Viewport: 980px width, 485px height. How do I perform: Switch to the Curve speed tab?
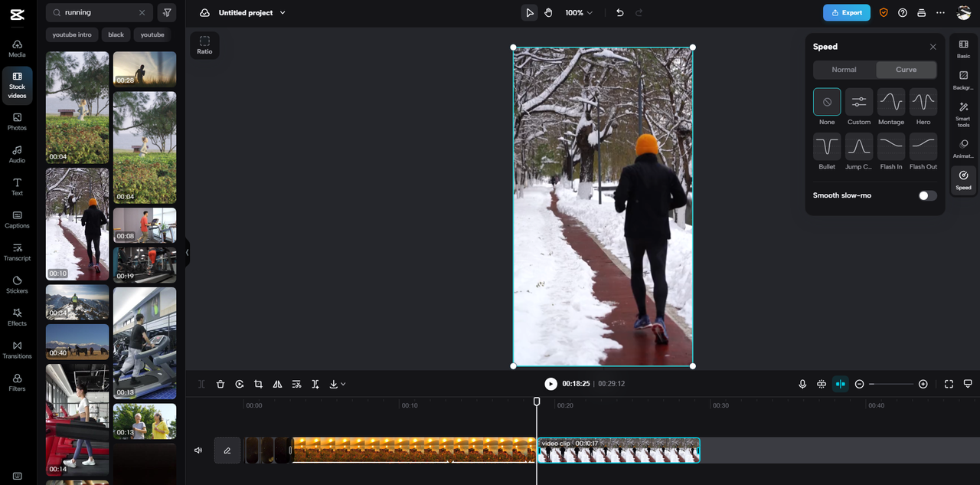(x=906, y=70)
